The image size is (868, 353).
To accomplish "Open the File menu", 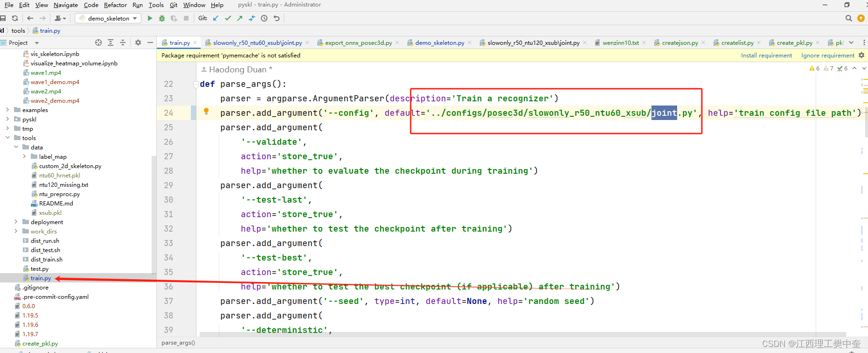I will [x=9, y=5].
